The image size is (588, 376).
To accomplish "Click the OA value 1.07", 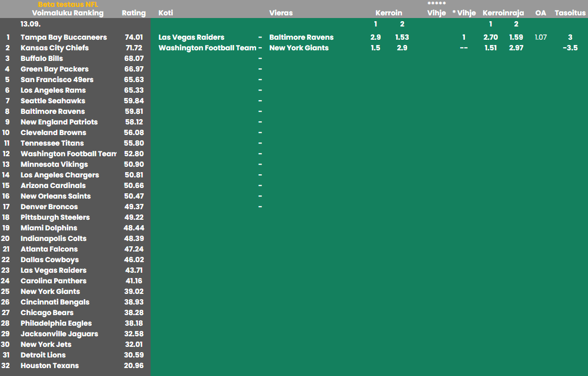I will tap(540, 37).
